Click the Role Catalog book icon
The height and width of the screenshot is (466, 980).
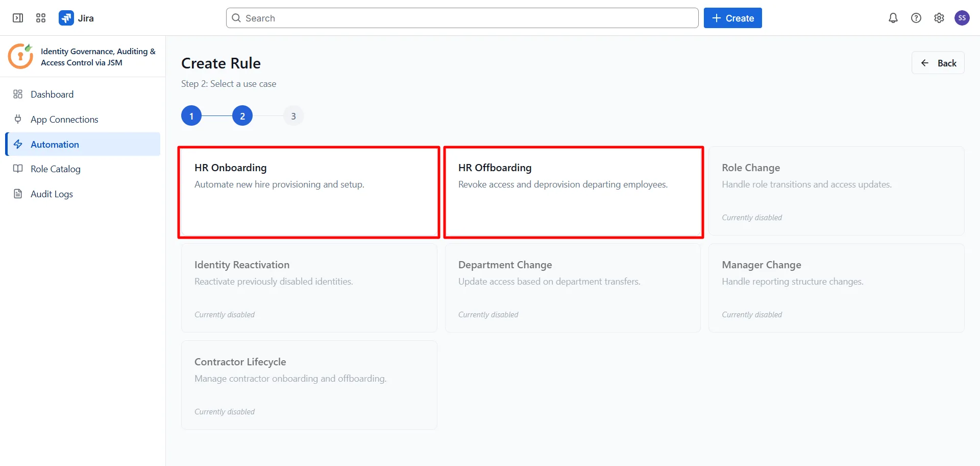click(18, 169)
